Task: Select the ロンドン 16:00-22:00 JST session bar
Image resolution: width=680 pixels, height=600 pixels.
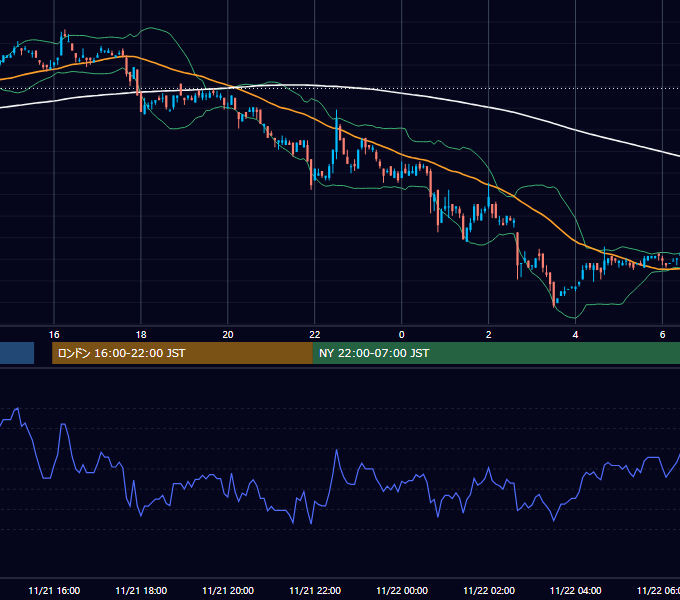Action: [x=182, y=353]
